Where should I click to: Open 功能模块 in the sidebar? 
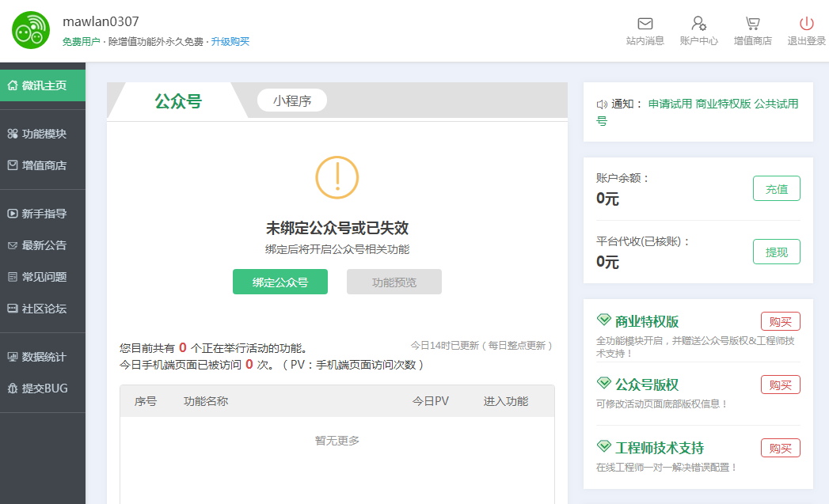pos(43,134)
